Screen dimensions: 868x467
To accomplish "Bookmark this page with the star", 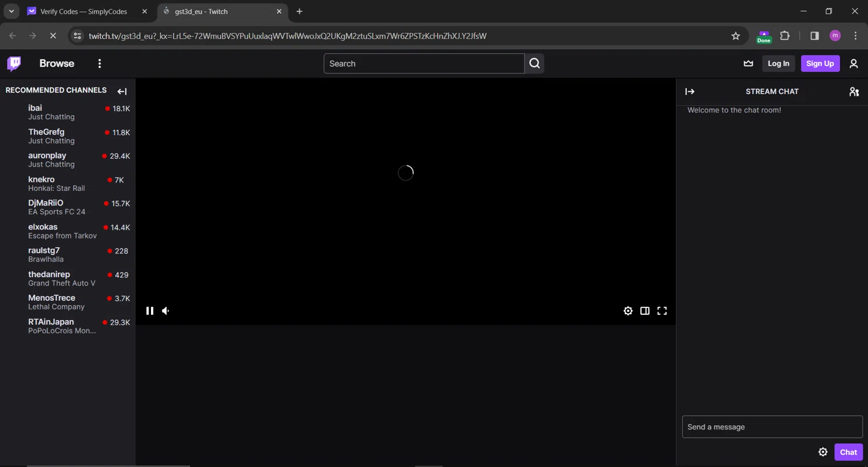I will (x=735, y=36).
